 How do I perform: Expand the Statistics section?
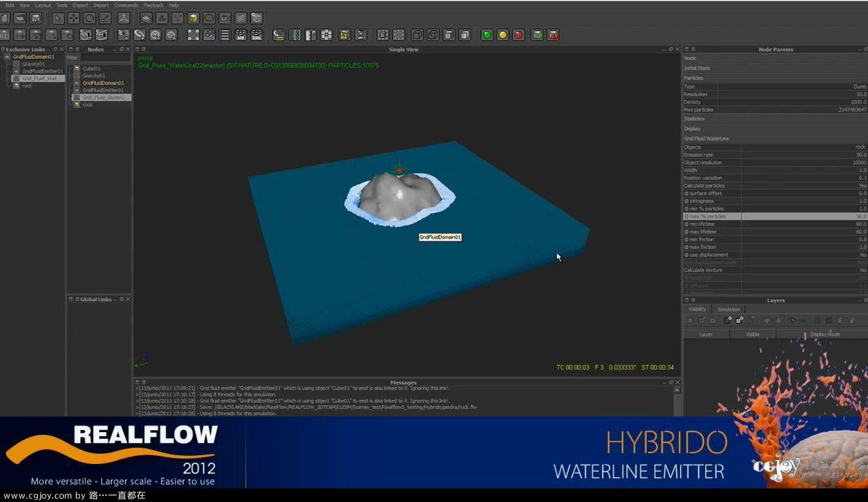tap(775, 119)
